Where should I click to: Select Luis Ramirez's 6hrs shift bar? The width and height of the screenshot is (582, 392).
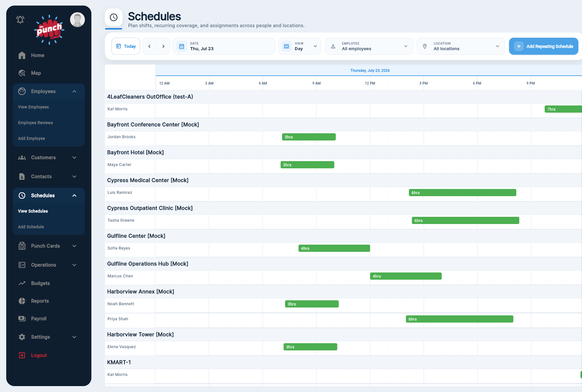point(462,193)
